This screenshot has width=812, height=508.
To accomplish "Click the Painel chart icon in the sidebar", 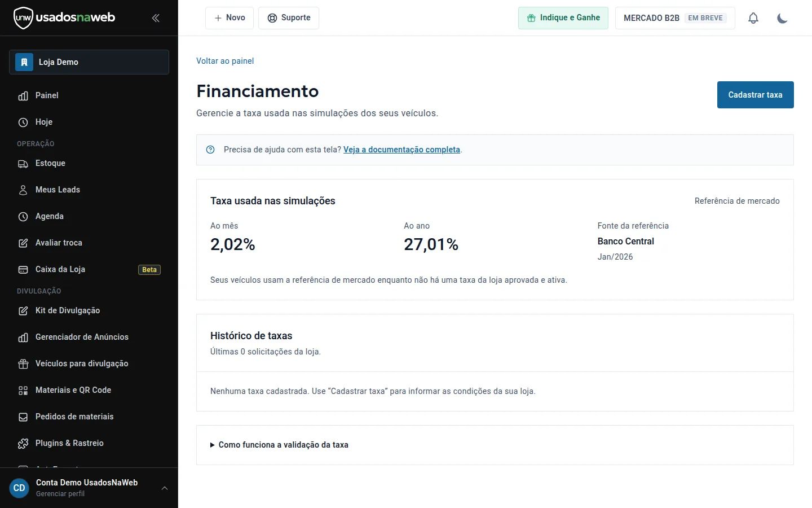I will tap(23, 96).
